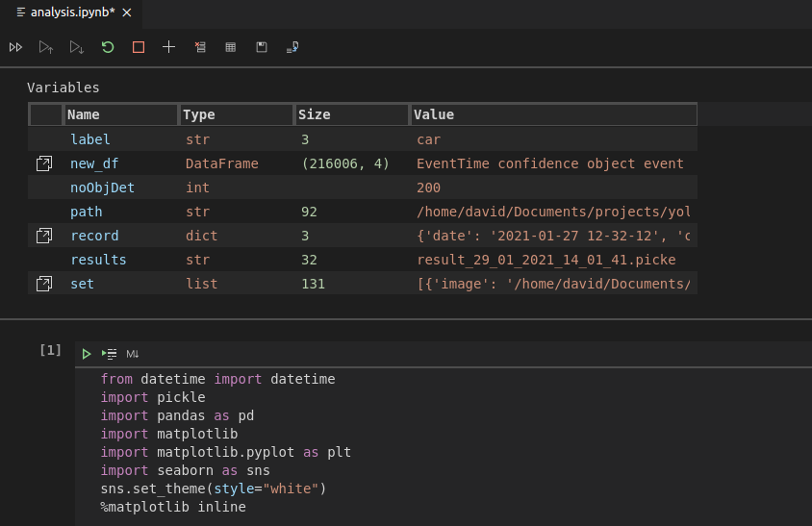Click the Run All Cells icon
Viewport: 812px width, 526px height.
coord(15,46)
